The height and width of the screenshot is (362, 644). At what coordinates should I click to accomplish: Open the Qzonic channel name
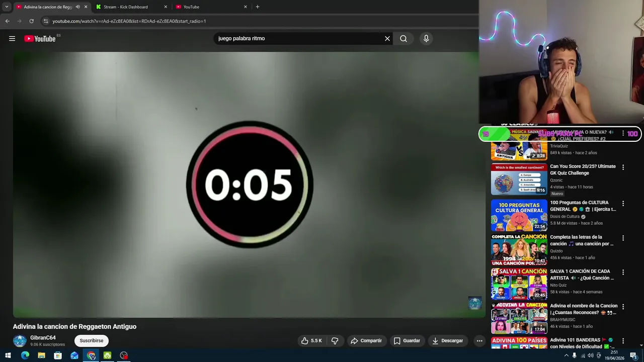tap(556, 180)
